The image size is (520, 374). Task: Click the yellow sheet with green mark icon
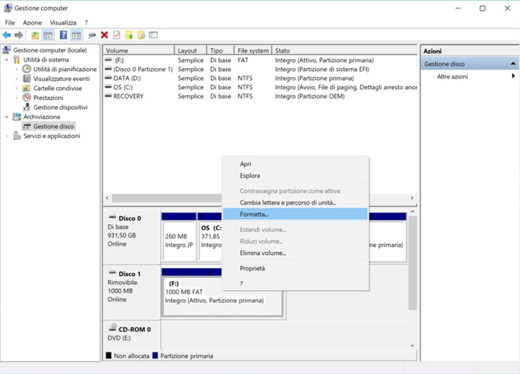(129, 35)
